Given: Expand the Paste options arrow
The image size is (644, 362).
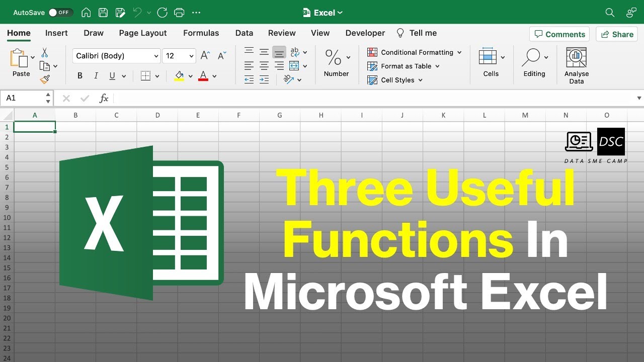Looking at the screenshot, I should pyautogui.click(x=33, y=57).
